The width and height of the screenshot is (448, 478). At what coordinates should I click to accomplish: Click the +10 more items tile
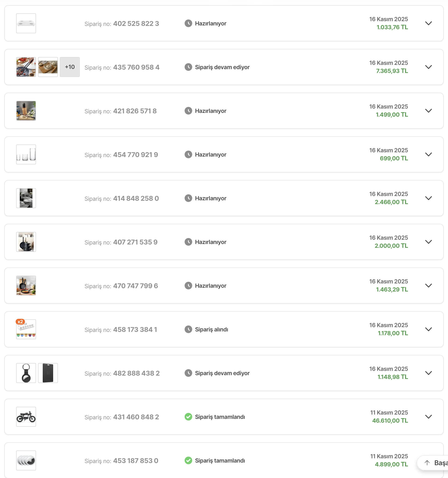coord(70,67)
